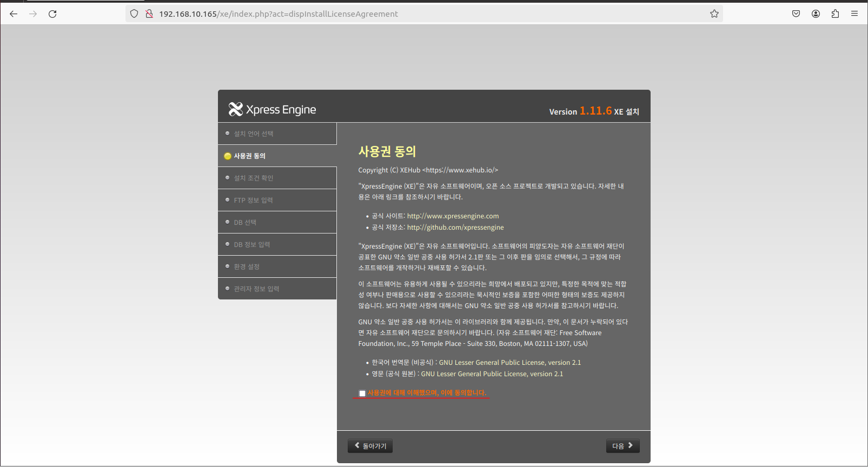Open the Firefox hamburger menu
The width and height of the screenshot is (868, 467).
coord(854,14)
